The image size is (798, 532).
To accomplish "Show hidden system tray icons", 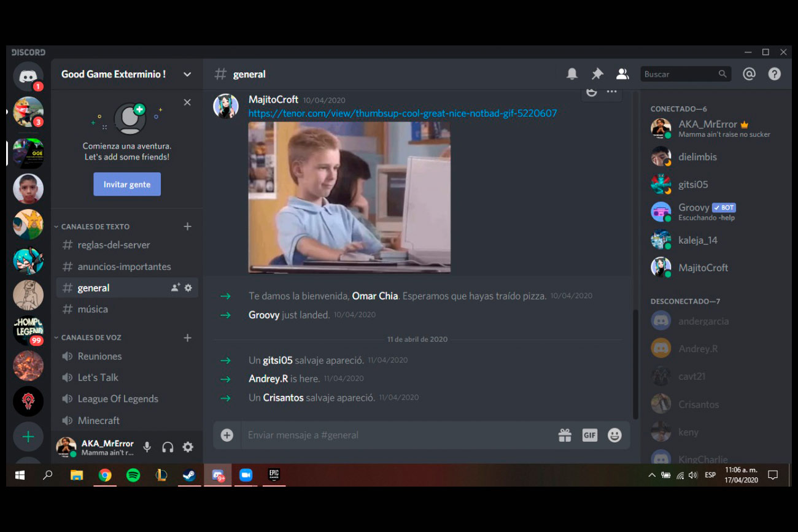I will [x=652, y=475].
